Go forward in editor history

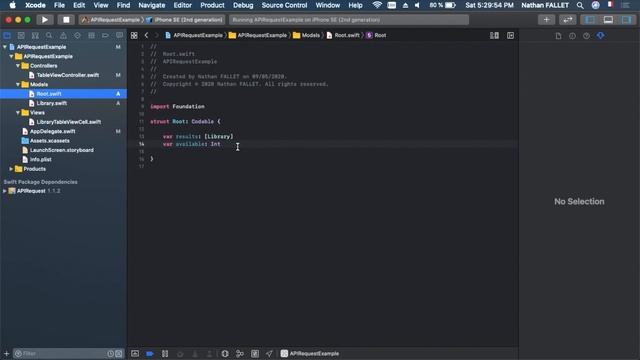pos(157,36)
